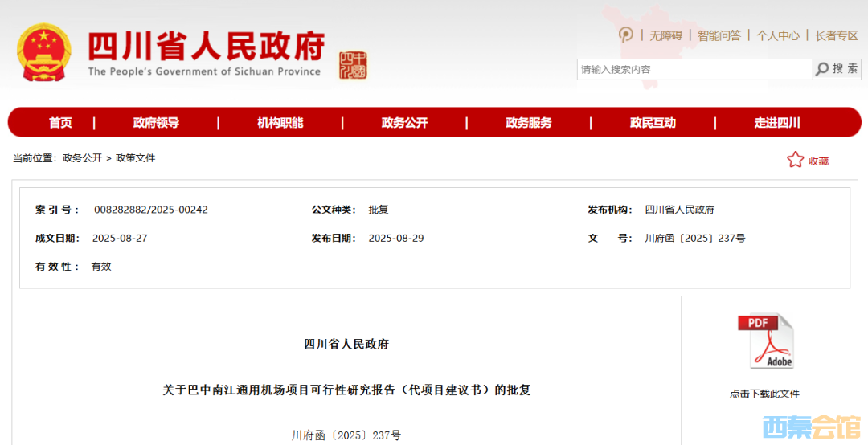Open 政府领导 navigation item
This screenshot has width=868, height=445.
pos(156,123)
